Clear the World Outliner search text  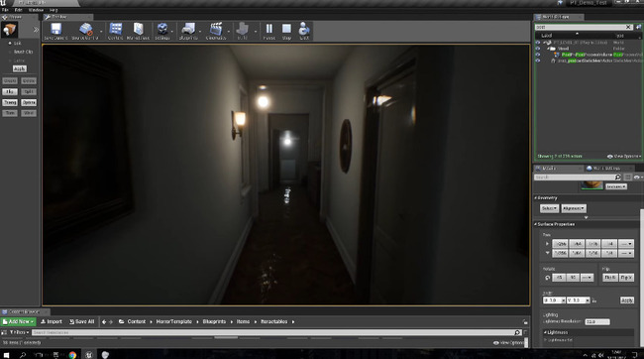(628, 27)
